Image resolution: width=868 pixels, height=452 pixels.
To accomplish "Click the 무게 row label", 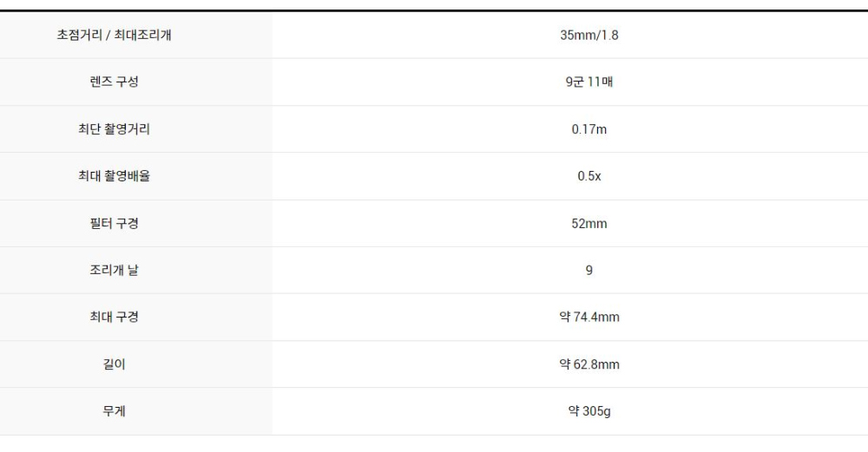I will point(120,411).
